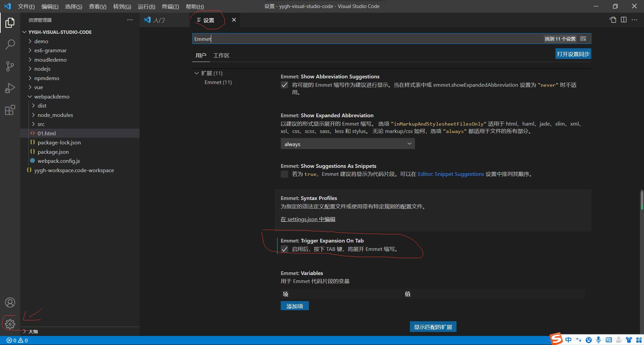Click the settings vertical scrollbar
Screen dimensions: 644x345
coord(642,200)
